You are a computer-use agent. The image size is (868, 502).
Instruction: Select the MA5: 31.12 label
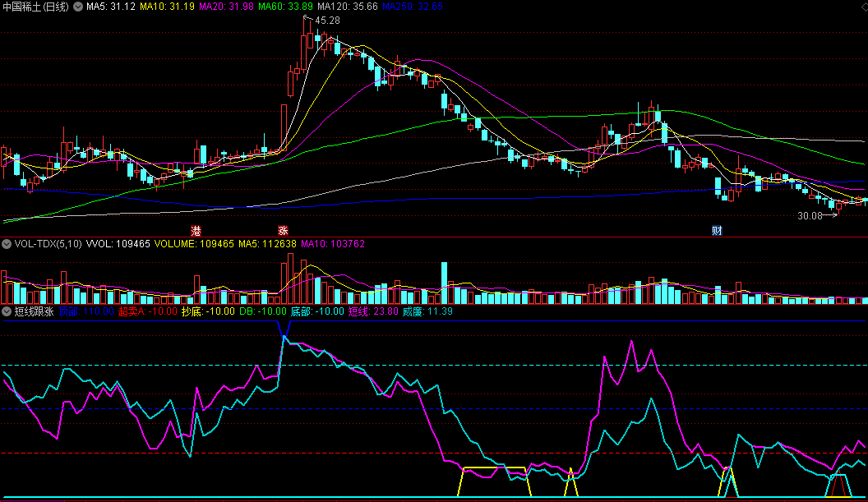tap(111, 7)
